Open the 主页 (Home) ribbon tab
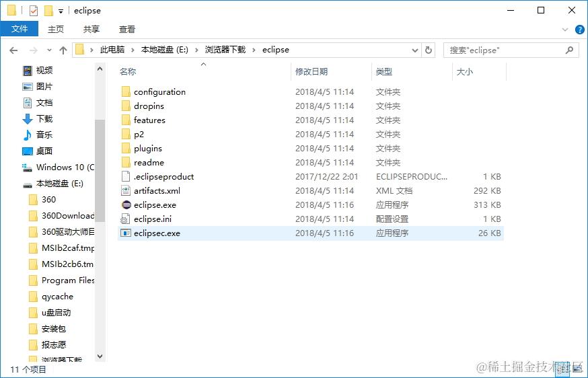The image size is (588, 378). click(56, 29)
